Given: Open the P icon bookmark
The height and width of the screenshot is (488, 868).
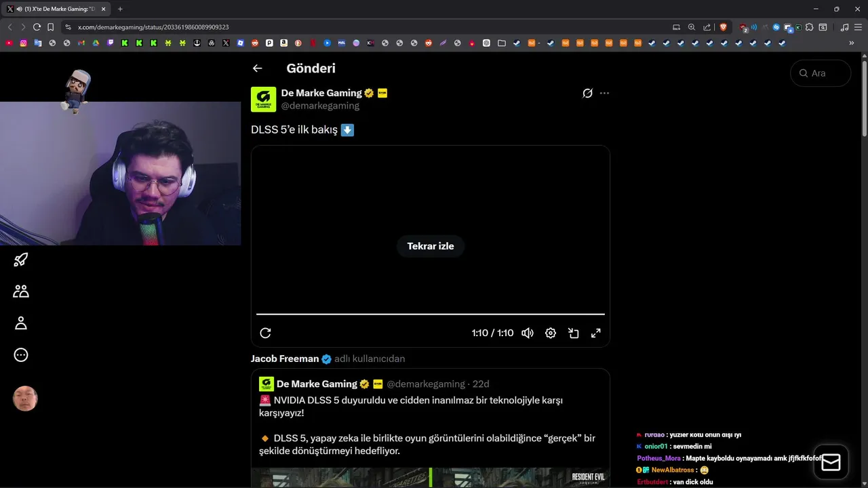Looking at the screenshot, I should (269, 43).
